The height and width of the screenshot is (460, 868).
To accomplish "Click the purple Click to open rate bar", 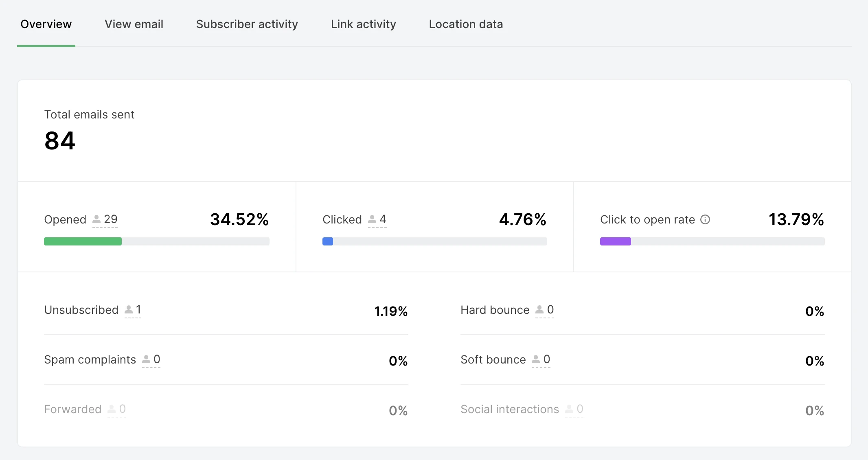I will click(x=615, y=241).
